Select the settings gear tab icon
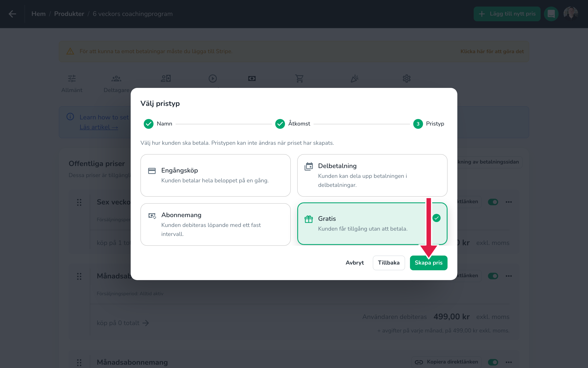Image resolution: width=588 pixels, height=368 pixels. coord(406,78)
